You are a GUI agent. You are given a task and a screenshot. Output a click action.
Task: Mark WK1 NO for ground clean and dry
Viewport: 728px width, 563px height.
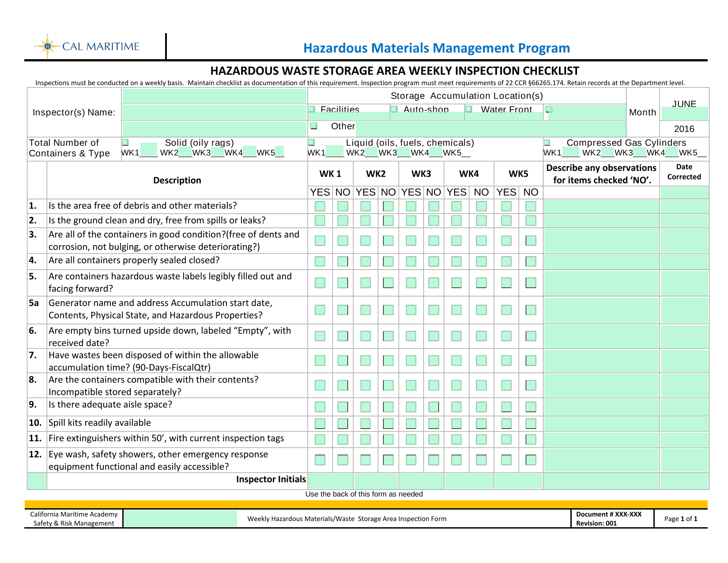pyautogui.click(x=343, y=220)
